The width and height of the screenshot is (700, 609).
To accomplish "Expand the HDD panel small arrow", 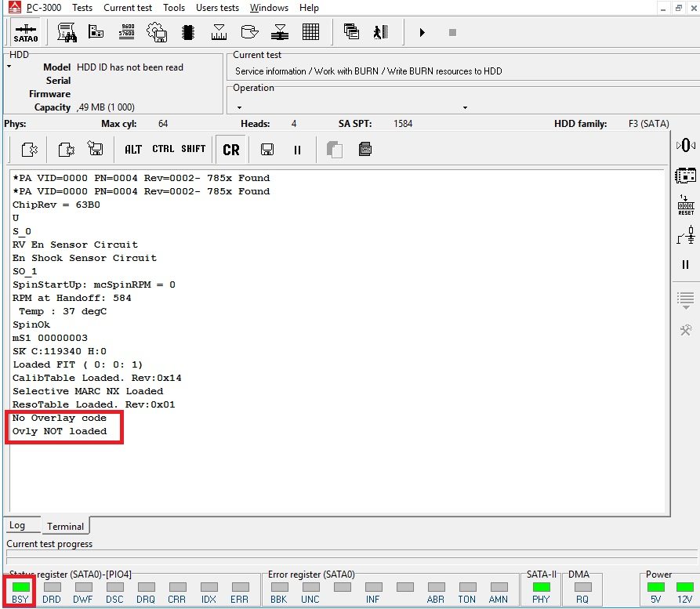I will pyautogui.click(x=9, y=67).
